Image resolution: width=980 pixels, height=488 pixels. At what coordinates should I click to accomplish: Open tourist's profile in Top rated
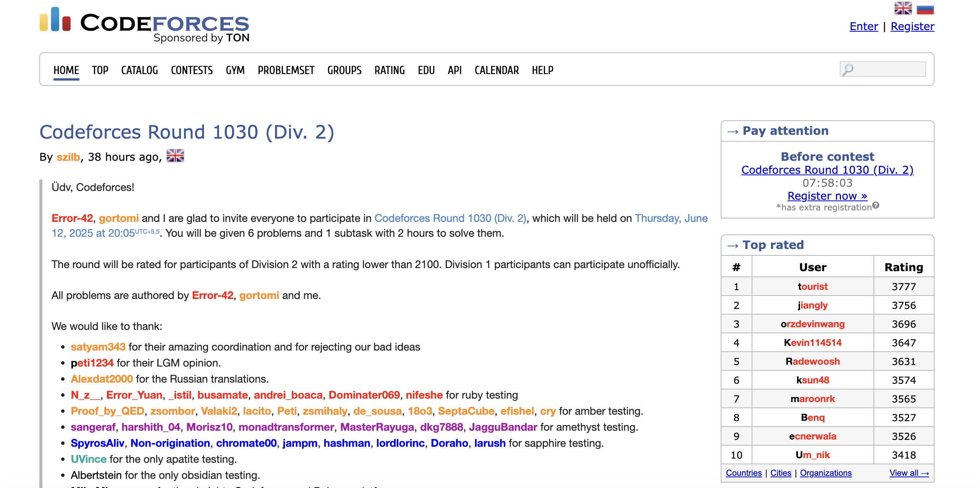[x=812, y=286]
